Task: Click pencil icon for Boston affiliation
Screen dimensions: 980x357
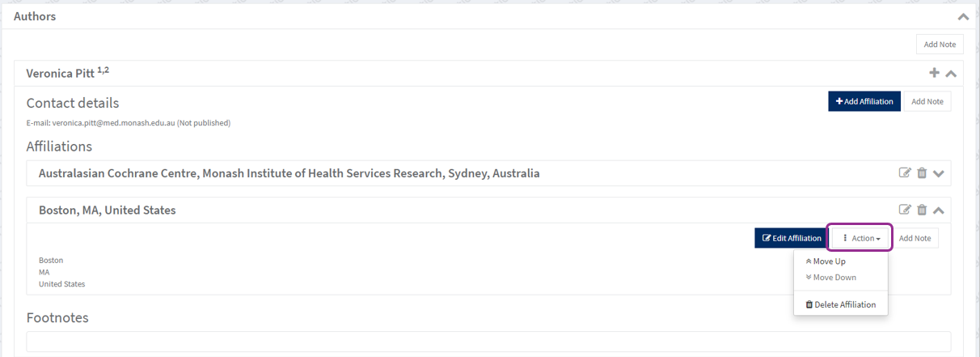Action: [906, 210]
